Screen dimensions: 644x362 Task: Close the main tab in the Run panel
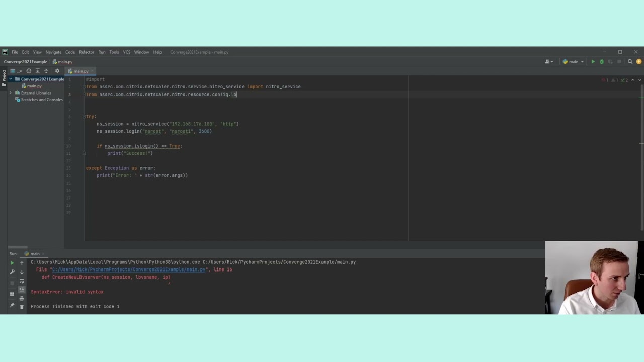(x=43, y=254)
